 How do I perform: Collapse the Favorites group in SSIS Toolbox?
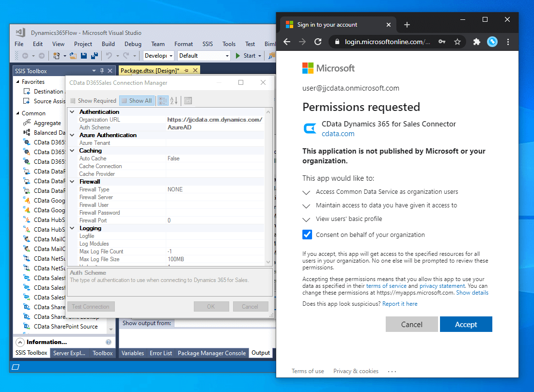(x=18, y=82)
